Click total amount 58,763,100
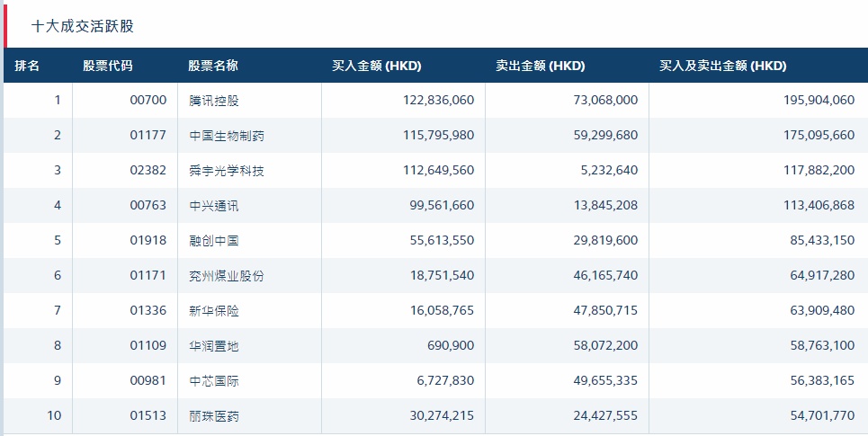The width and height of the screenshot is (868, 436). [823, 345]
